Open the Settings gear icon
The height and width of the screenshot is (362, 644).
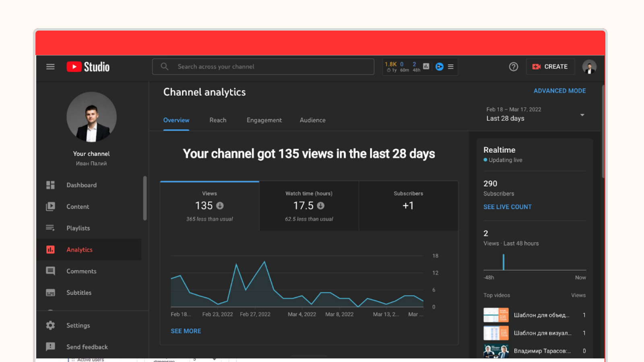[x=50, y=325]
